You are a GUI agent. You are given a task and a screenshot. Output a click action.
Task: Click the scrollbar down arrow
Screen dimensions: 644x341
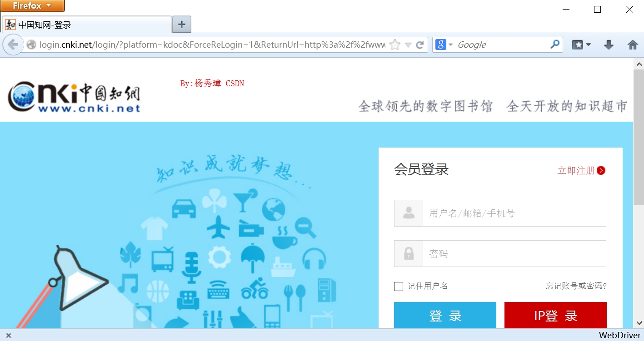pos(639,323)
